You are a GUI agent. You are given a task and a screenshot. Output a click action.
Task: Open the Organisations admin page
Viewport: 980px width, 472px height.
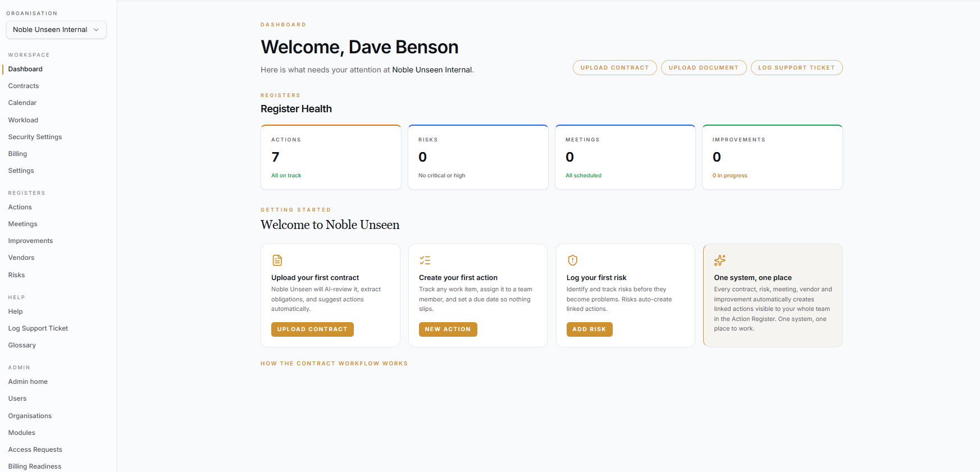point(30,416)
